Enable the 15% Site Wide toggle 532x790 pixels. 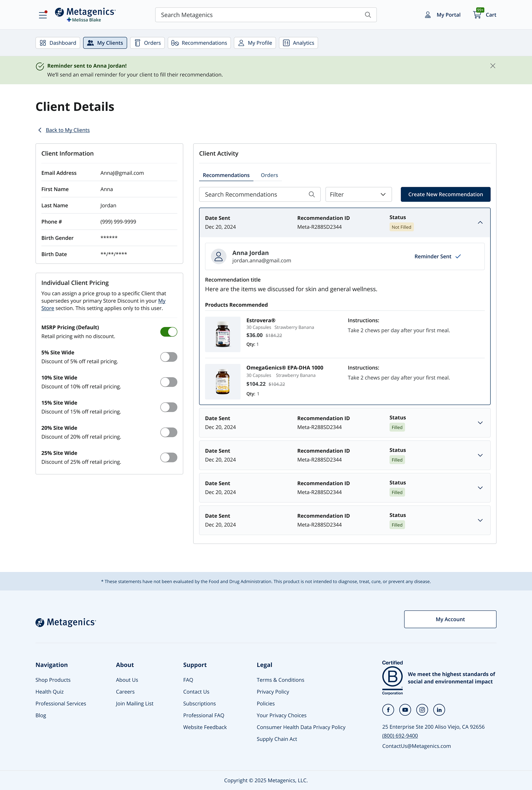click(x=169, y=407)
